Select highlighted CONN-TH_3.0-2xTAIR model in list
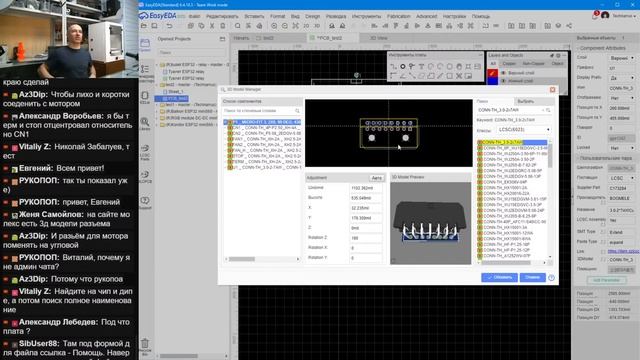 coord(513,142)
